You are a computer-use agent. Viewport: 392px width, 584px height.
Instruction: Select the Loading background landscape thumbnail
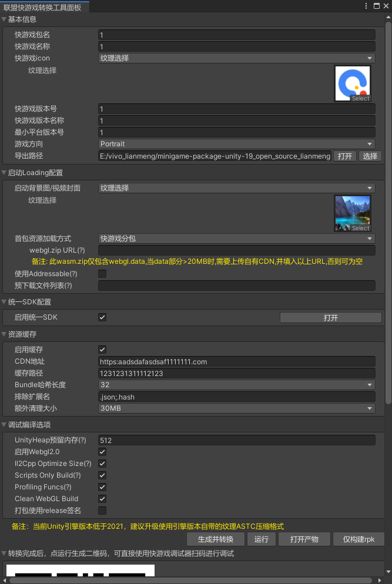point(352,213)
